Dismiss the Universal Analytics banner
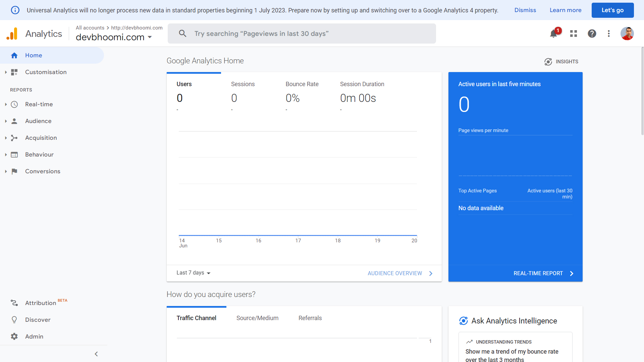This screenshot has height=362, width=644. pos(525,10)
